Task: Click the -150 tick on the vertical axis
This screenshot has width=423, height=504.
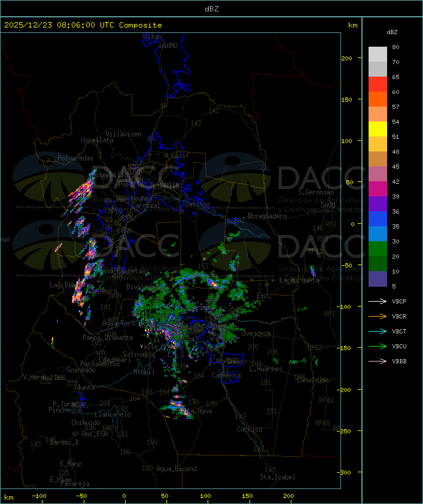Action: click(344, 348)
